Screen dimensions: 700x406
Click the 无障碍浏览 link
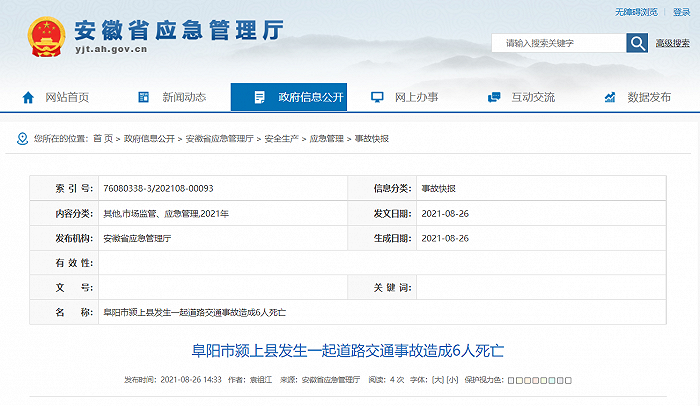pyautogui.click(x=636, y=12)
